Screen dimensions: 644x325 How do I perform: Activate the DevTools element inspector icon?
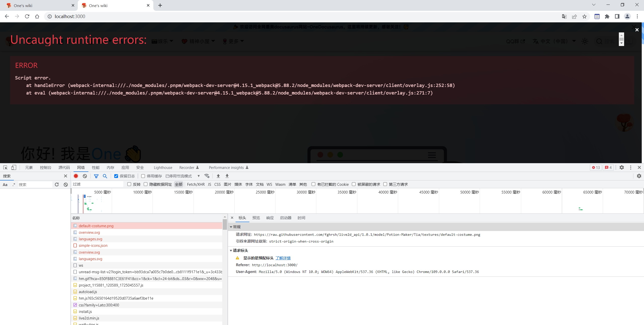coord(5,167)
